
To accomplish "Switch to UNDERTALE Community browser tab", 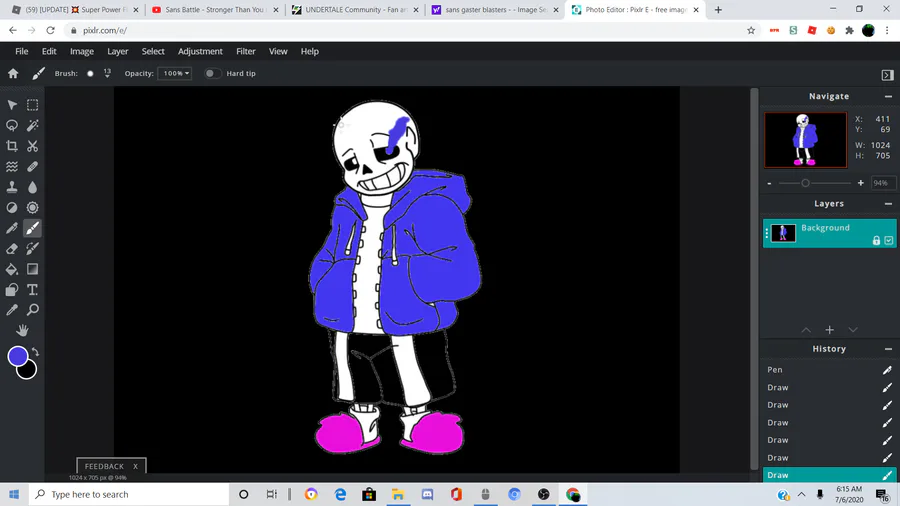I will click(x=355, y=10).
